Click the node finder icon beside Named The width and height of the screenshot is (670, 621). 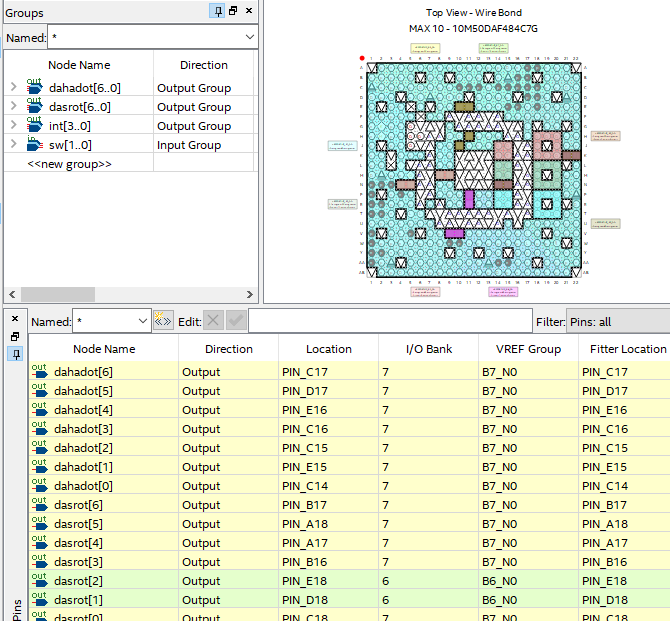pyautogui.click(x=163, y=321)
